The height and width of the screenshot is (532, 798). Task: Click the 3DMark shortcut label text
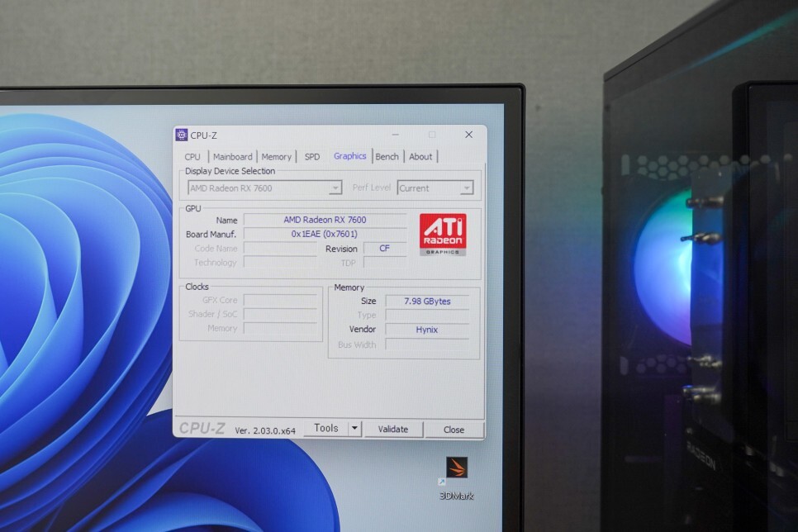[x=457, y=496]
